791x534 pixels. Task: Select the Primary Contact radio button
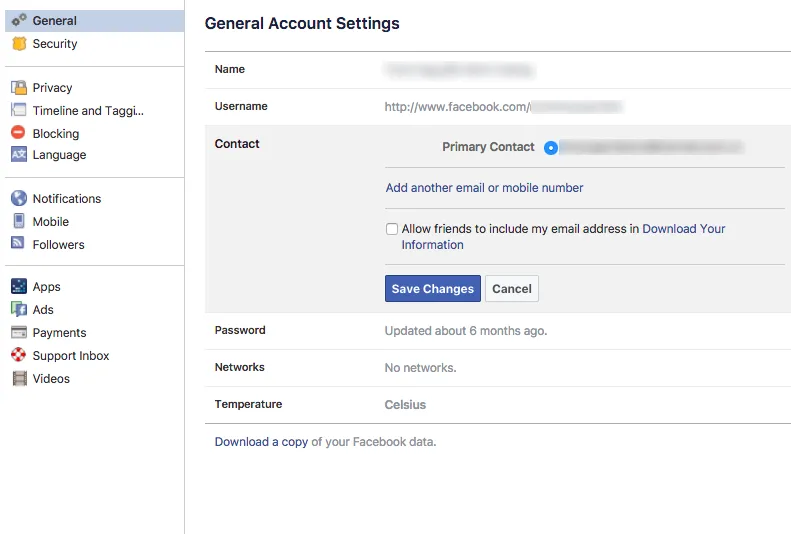[550, 148]
